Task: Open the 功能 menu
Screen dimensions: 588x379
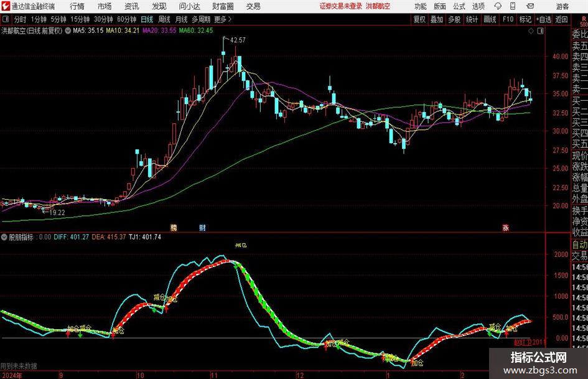Action: [421, 6]
